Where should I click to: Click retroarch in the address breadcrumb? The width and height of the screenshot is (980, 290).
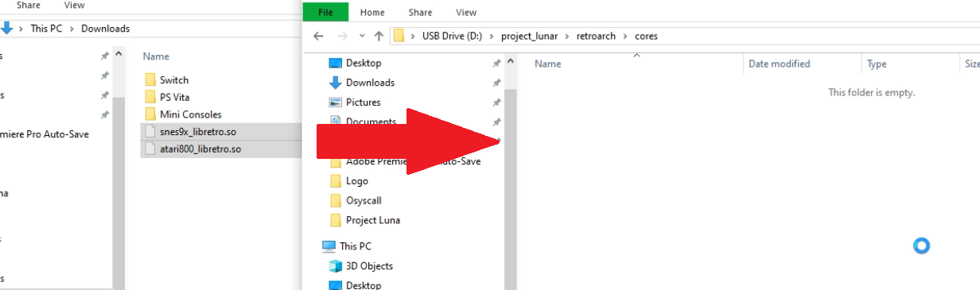(x=595, y=36)
